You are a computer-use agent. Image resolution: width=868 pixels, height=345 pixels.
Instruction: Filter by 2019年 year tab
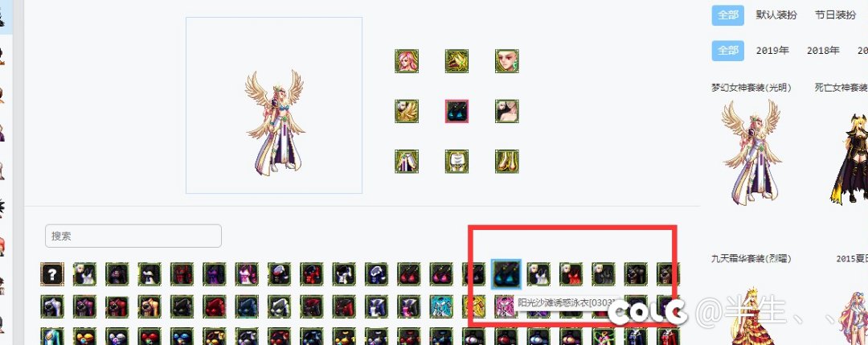[x=773, y=51]
